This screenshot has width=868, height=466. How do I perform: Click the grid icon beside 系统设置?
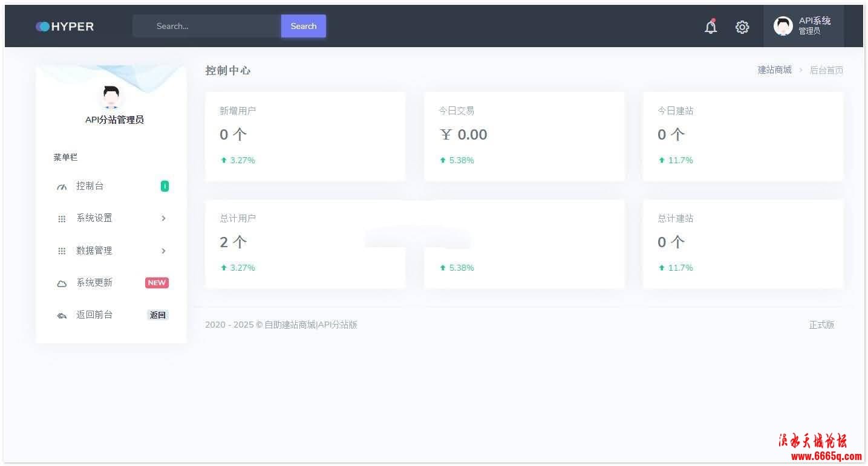[62, 219]
